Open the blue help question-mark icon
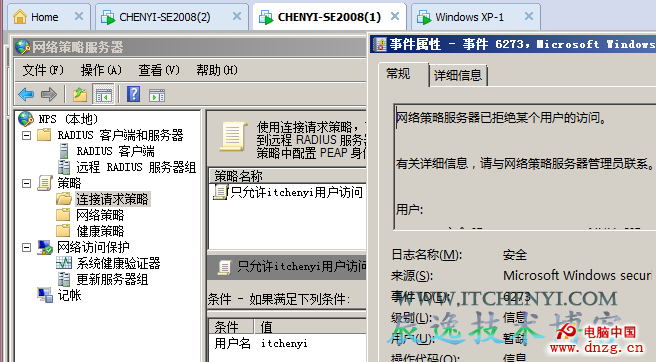Image resolution: width=656 pixels, height=362 pixels. point(133,94)
